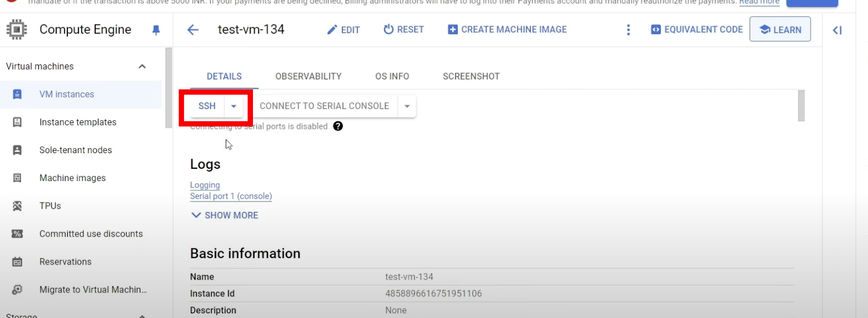The width and height of the screenshot is (868, 318).
Task: Click the RESET button
Action: pos(403,30)
